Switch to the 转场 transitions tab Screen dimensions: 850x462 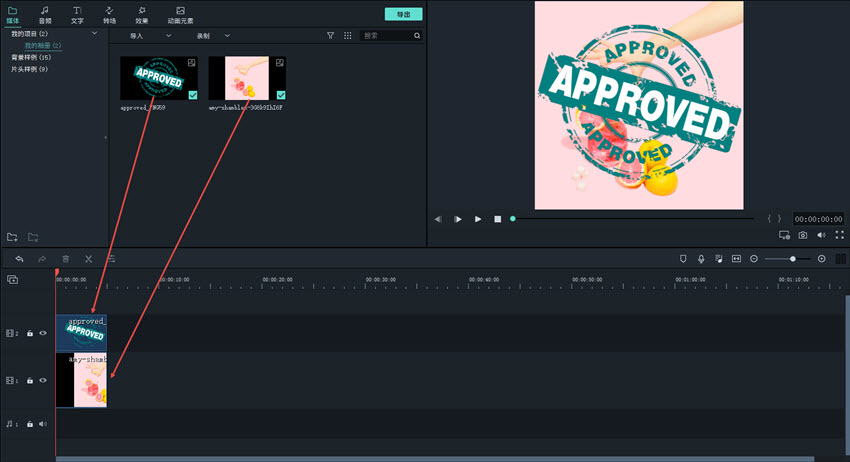109,14
